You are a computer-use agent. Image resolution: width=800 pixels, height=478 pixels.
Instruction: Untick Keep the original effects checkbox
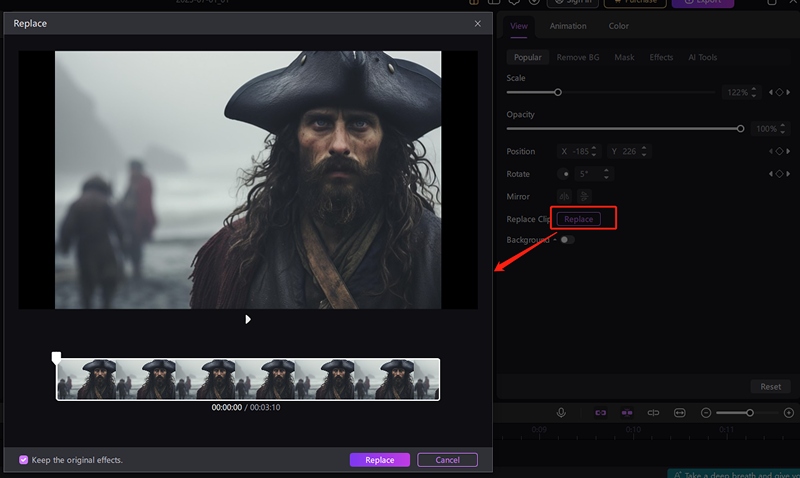pyautogui.click(x=23, y=460)
